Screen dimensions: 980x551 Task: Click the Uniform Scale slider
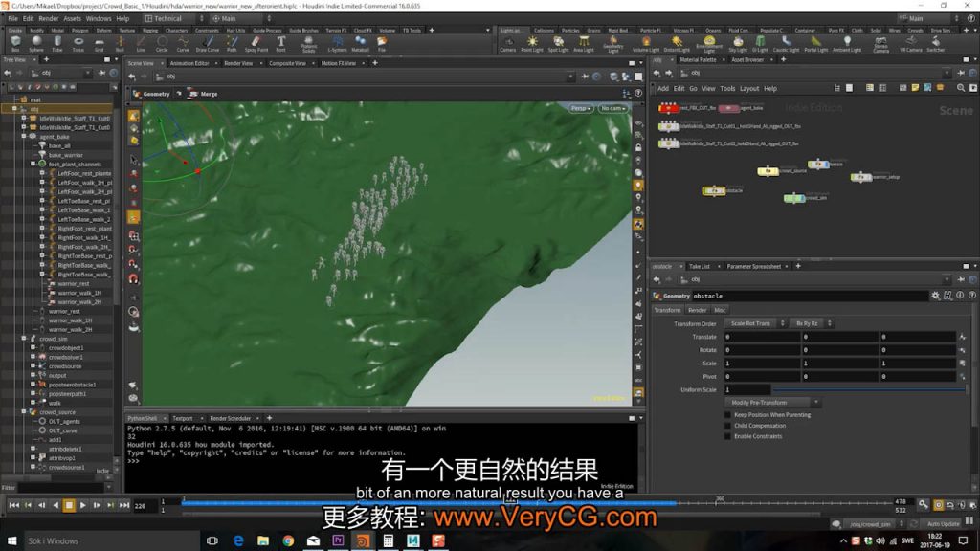pyautogui.click(x=869, y=390)
